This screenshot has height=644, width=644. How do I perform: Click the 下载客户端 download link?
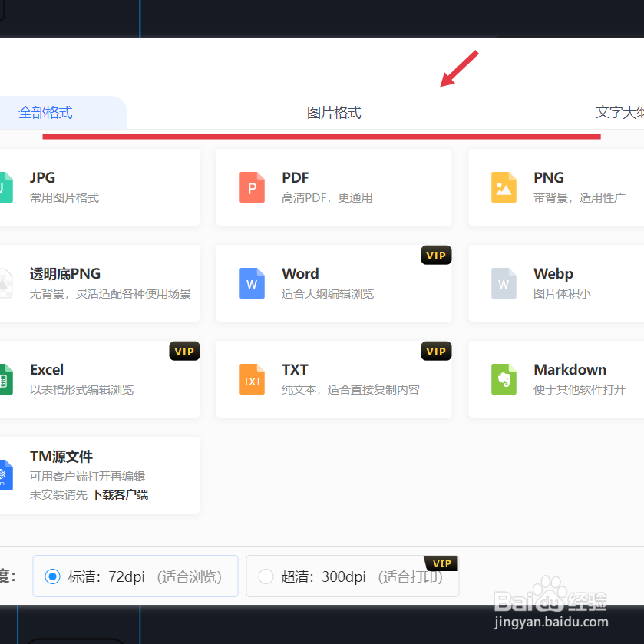(x=119, y=494)
